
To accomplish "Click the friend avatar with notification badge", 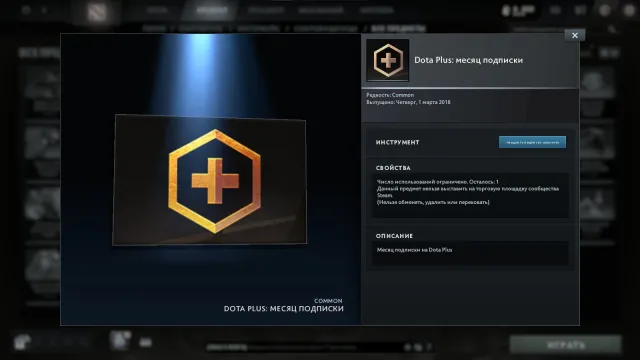I will pyautogui.click(x=120, y=340).
